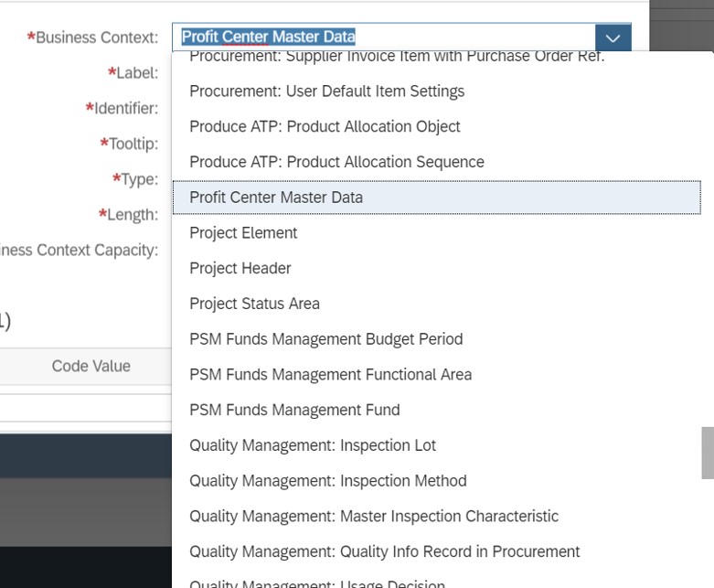Click the Business Context input field
This screenshot has width=714, height=588.
(x=384, y=37)
